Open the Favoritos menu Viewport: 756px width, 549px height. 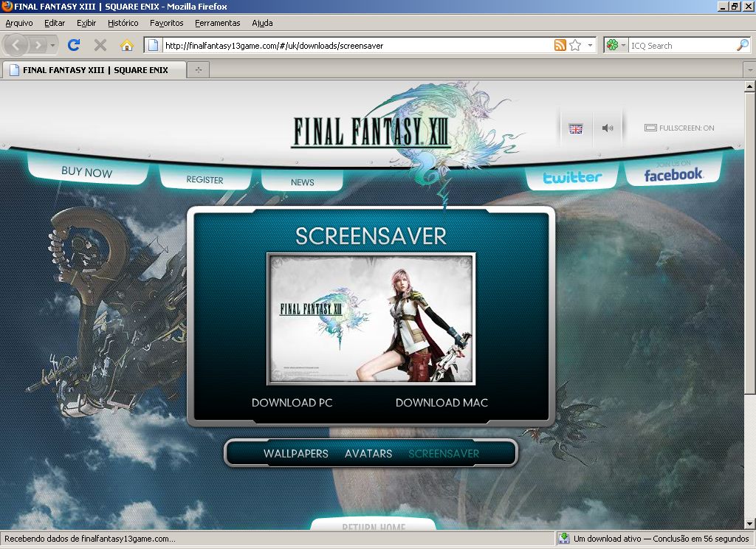[166, 23]
